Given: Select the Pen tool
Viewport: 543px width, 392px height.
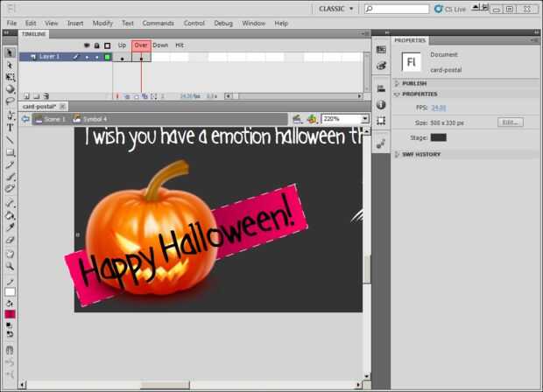Looking at the screenshot, I should click(x=10, y=115).
